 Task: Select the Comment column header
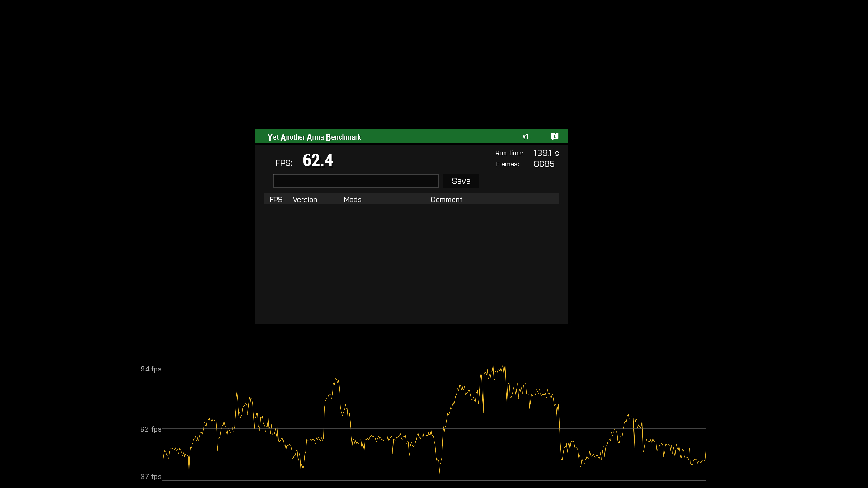click(x=446, y=200)
